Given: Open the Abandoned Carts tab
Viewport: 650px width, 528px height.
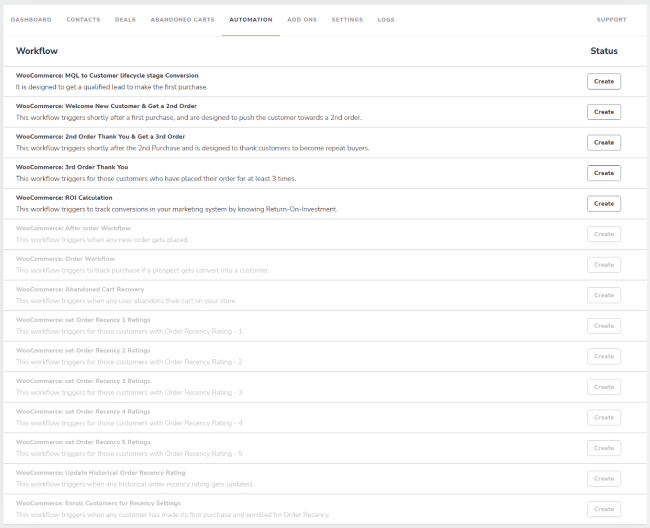Looking at the screenshot, I should pyautogui.click(x=182, y=19).
